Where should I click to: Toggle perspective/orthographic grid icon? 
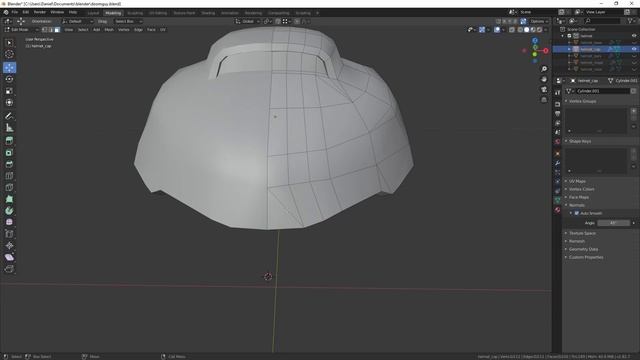tap(544, 100)
